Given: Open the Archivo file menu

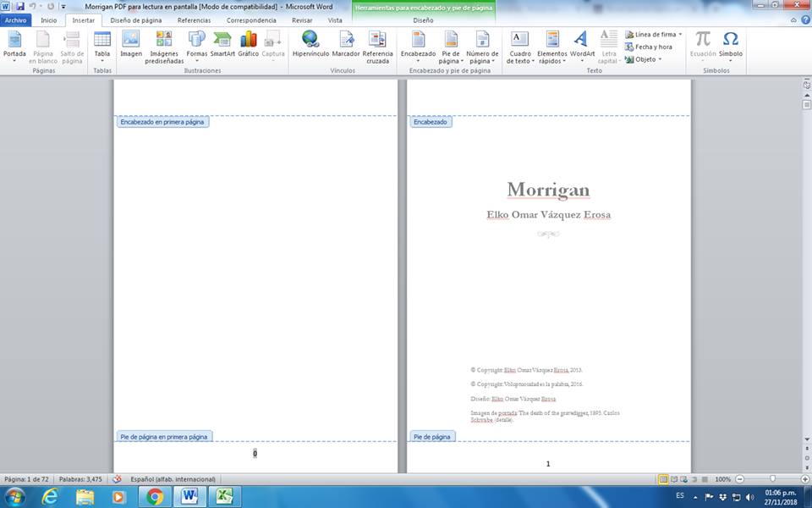Looking at the screenshot, I should [16, 19].
